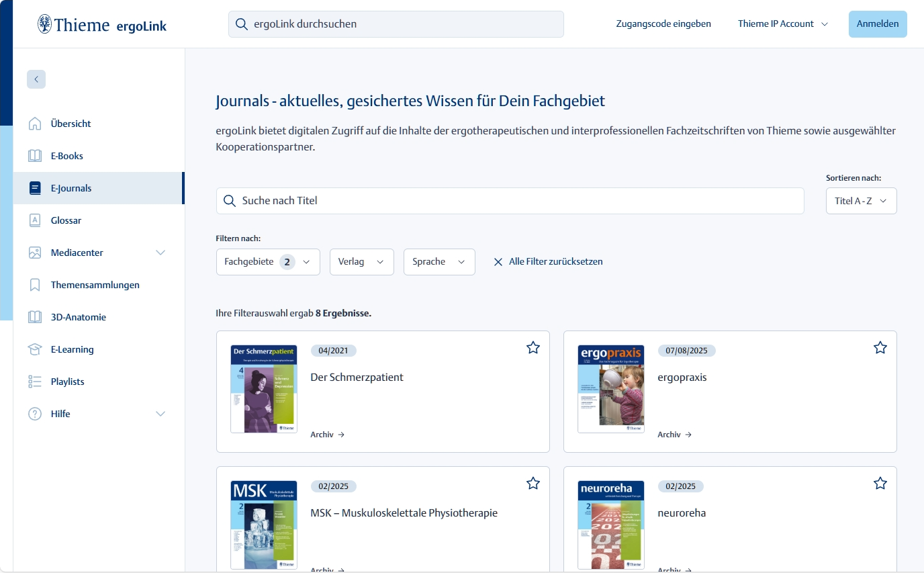Image resolution: width=924 pixels, height=573 pixels.
Task: Click the Playlists list icon
Action: (x=35, y=382)
